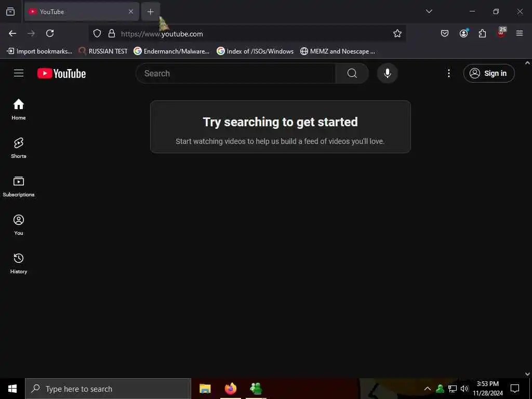Open the volume speaker tray icon
This screenshot has width=532, height=399.
coord(464,389)
